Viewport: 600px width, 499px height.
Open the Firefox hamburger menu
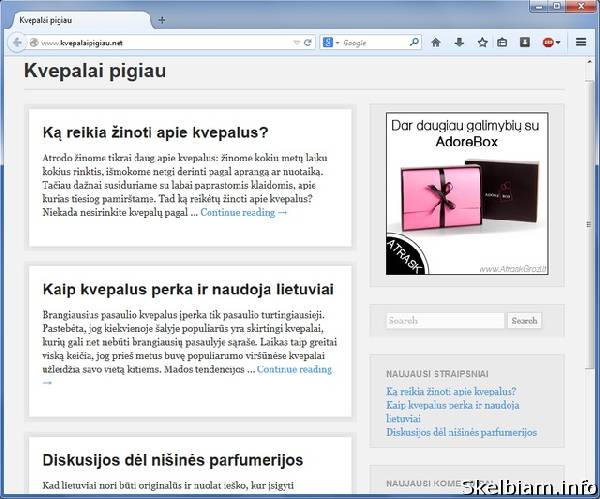tap(581, 42)
